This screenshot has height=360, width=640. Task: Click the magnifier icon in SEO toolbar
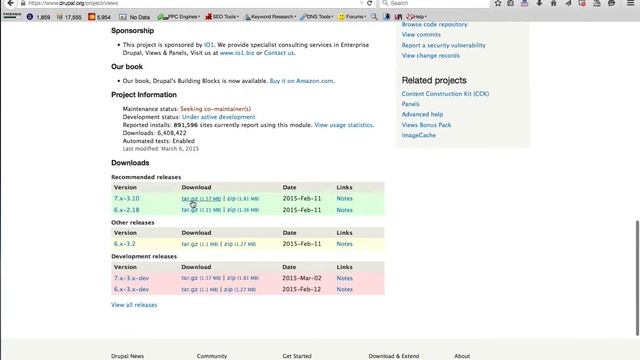click(374, 17)
